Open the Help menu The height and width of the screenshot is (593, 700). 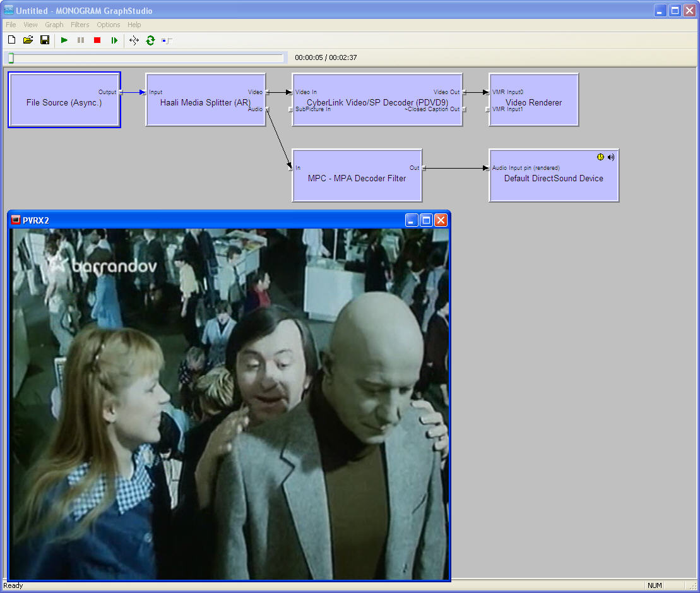pyautogui.click(x=134, y=25)
